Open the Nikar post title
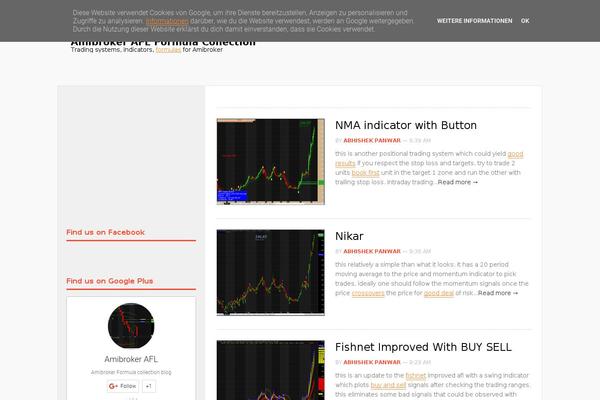Viewport: 600px width, 400px height. click(x=349, y=236)
